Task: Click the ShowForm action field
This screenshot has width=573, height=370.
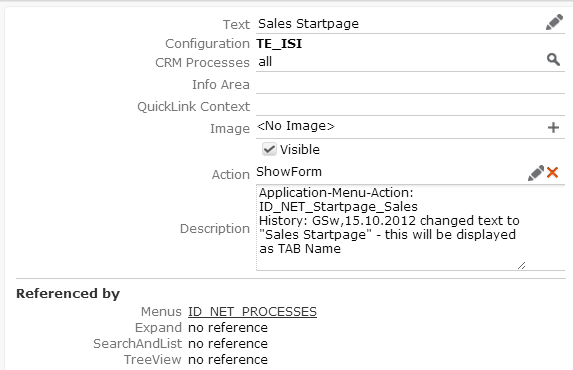Action: coord(391,172)
